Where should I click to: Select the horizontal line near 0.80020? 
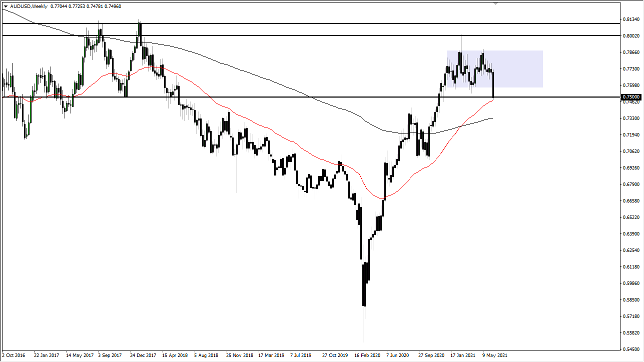click(x=300, y=35)
